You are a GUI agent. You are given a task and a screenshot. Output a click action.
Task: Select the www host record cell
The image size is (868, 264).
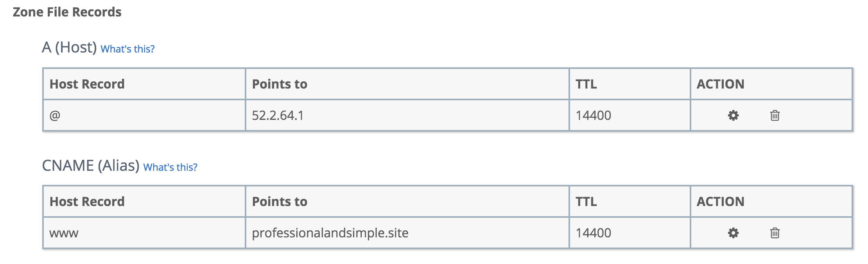[x=64, y=233]
